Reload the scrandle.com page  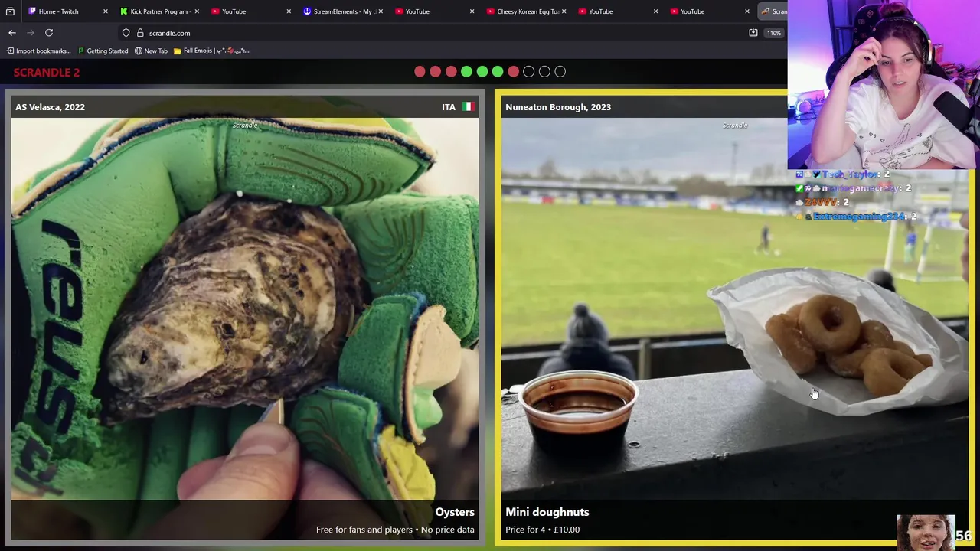point(49,33)
